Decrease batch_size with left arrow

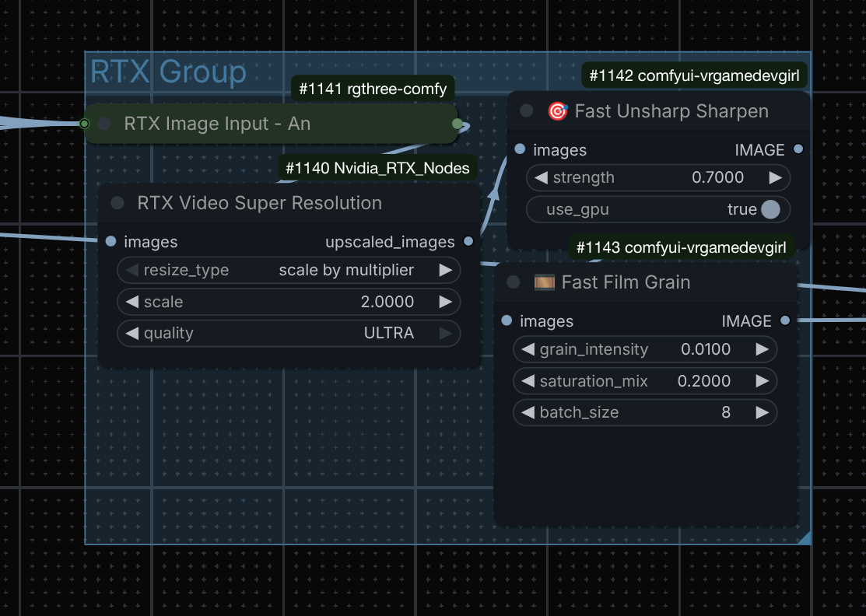click(x=528, y=412)
